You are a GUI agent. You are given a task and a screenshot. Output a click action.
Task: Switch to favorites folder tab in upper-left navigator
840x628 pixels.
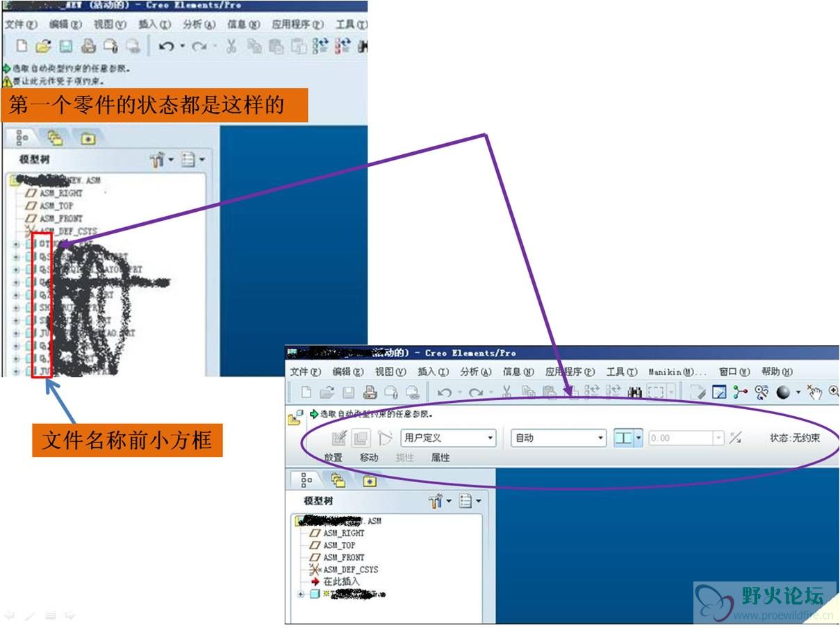(x=88, y=138)
